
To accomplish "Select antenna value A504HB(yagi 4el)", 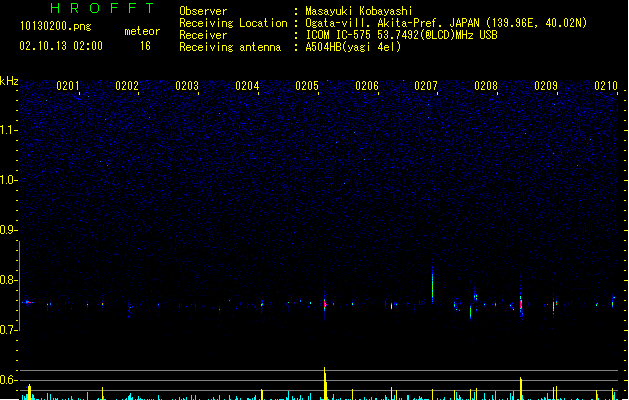I will pos(353,47).
